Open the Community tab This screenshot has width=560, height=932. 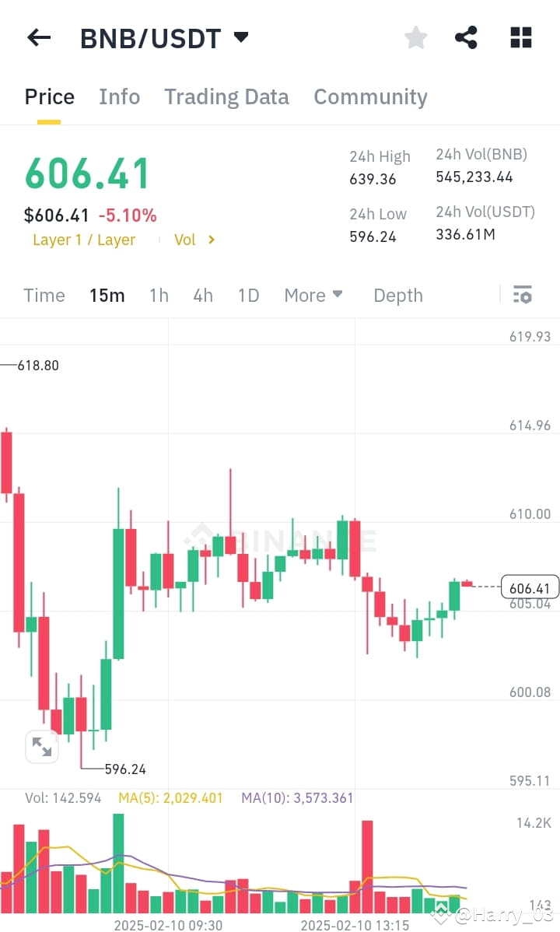click(370, 96)
